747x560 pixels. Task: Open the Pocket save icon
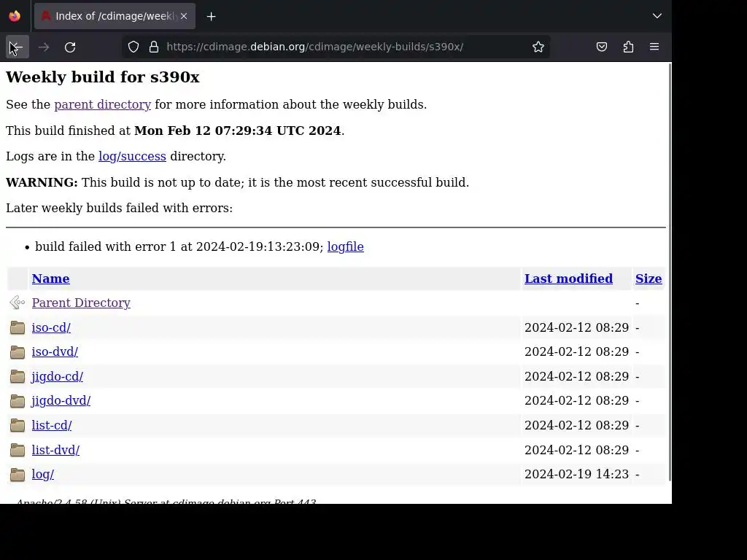pyautogui.click(x=602, y=47)
